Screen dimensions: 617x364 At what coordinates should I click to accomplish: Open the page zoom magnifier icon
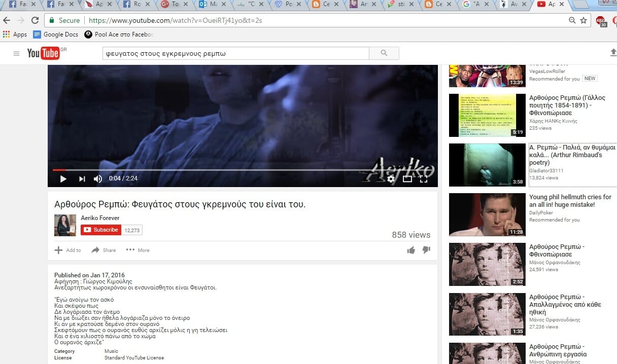coord(572,20)
